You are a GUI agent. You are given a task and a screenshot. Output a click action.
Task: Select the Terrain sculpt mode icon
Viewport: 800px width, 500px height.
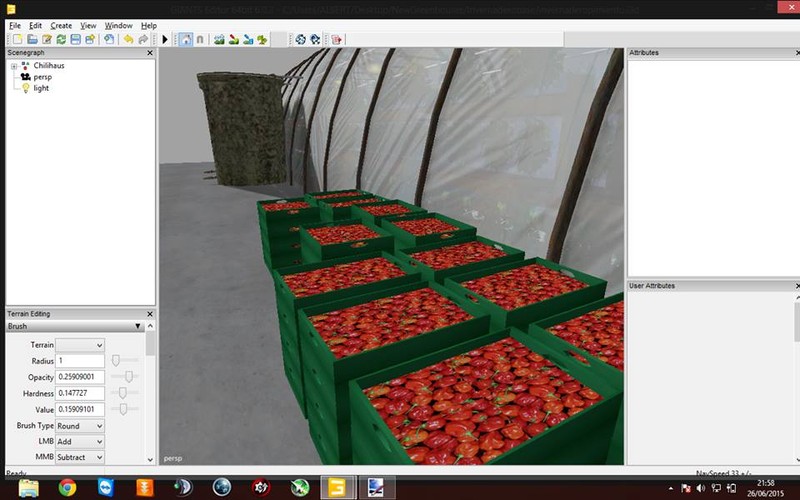tap(218, 39)
